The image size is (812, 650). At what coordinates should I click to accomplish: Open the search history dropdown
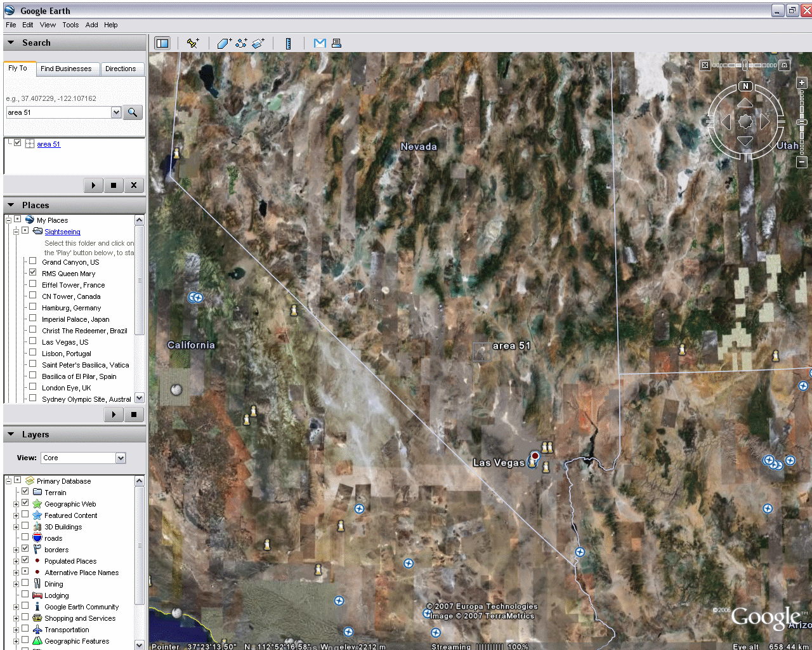tap(116, 112)
